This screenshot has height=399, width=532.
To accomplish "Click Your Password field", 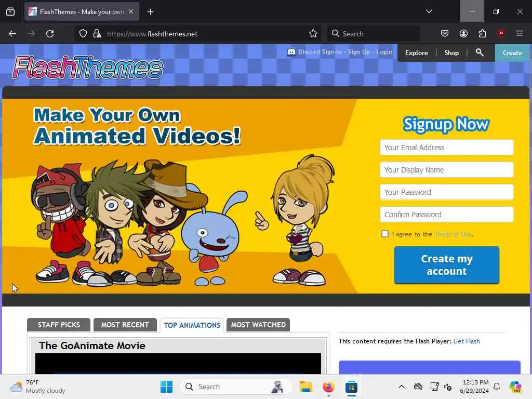I will pyautogui.click(x=446, y=192).
